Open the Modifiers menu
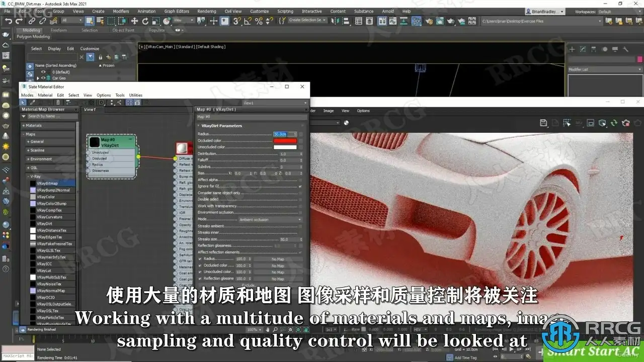The image size is (644, 362). [121, 11]
